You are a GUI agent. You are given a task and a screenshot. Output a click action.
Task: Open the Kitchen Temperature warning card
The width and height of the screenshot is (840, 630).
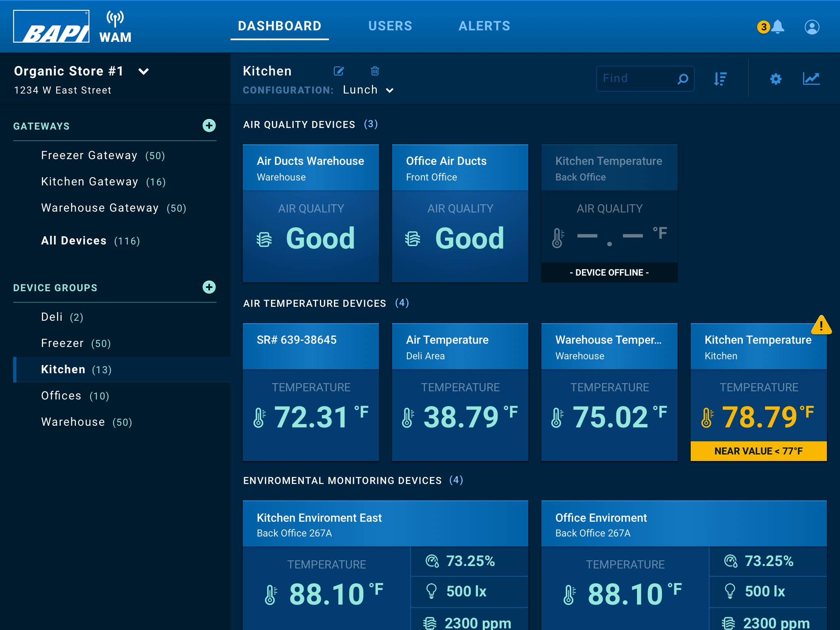pos(758,392)
